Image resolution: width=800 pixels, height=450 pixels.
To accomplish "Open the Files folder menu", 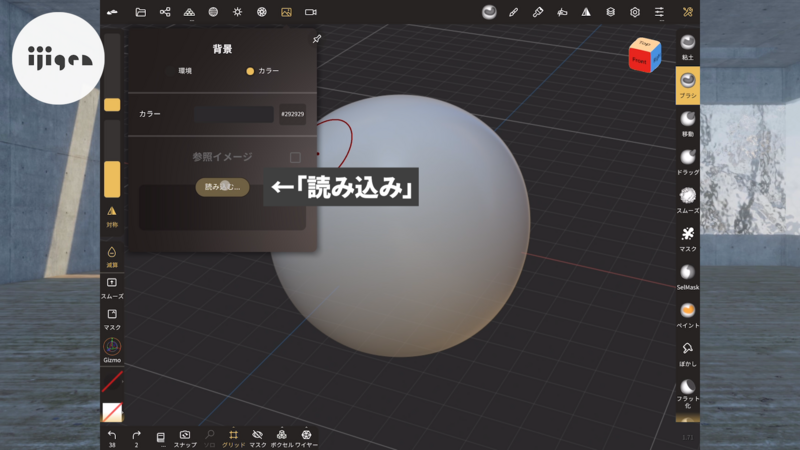I will [140, 12].
